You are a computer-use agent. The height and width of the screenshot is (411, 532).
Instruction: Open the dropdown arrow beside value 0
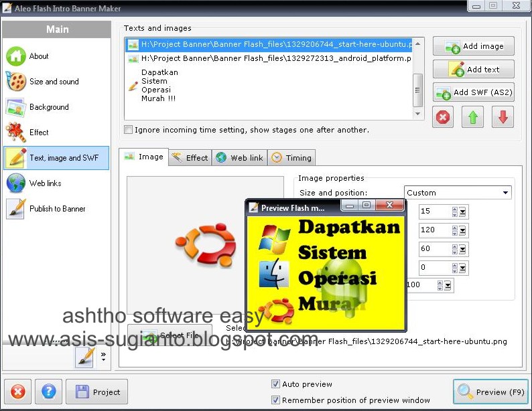[x=462, y=268]
